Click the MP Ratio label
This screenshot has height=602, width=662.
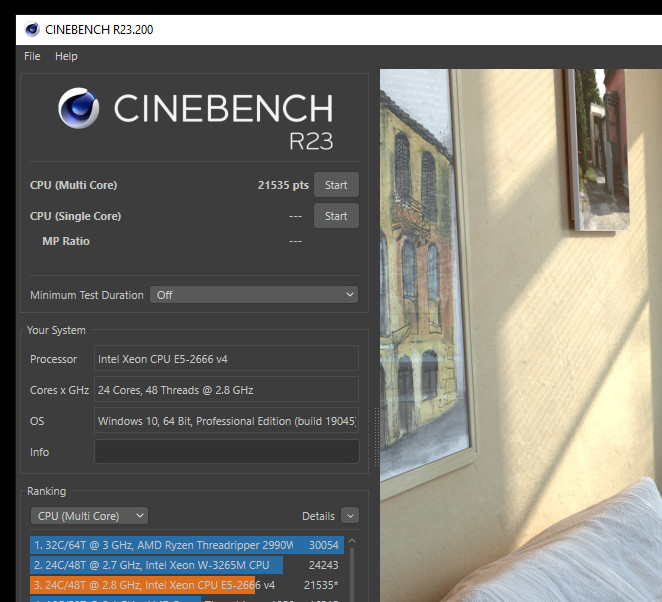66,241
